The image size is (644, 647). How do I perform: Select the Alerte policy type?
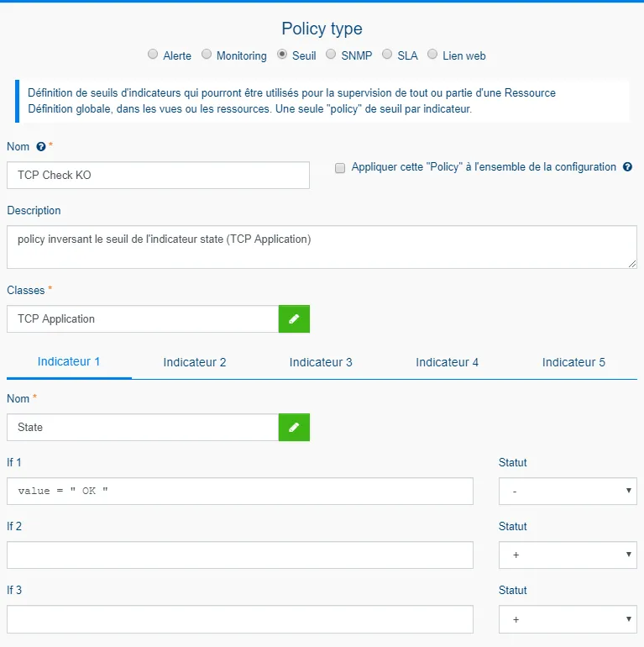point(153,55)
